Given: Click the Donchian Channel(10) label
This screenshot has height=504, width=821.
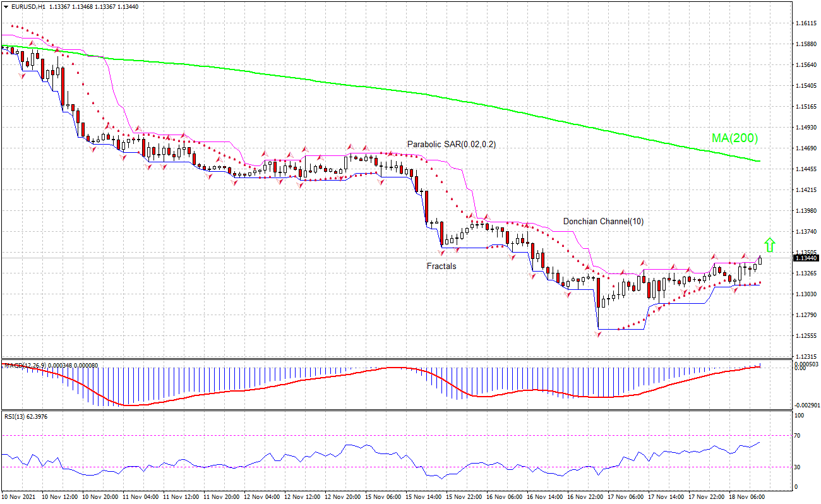Looking at the screenshot, I should coord(604,221).
